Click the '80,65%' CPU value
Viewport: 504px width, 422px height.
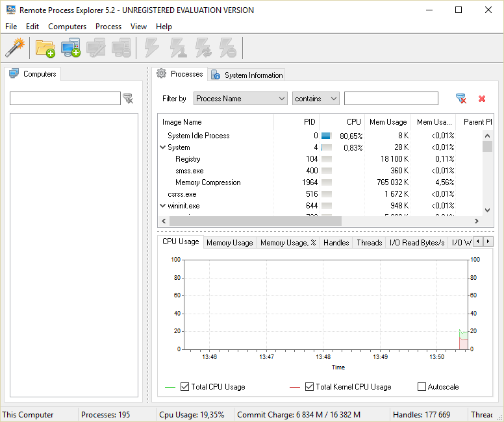click(x=351, y=136)
